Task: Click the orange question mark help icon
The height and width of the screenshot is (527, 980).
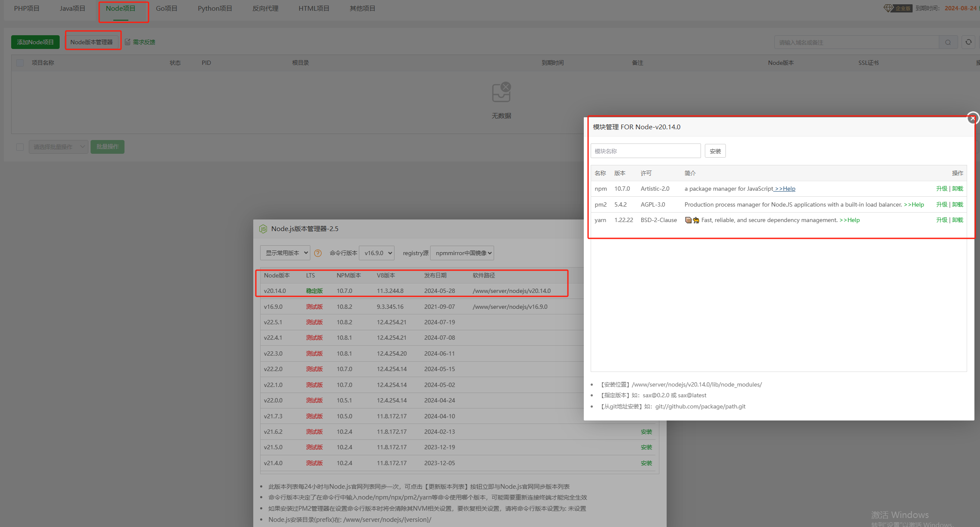Action: coord(318,253)
